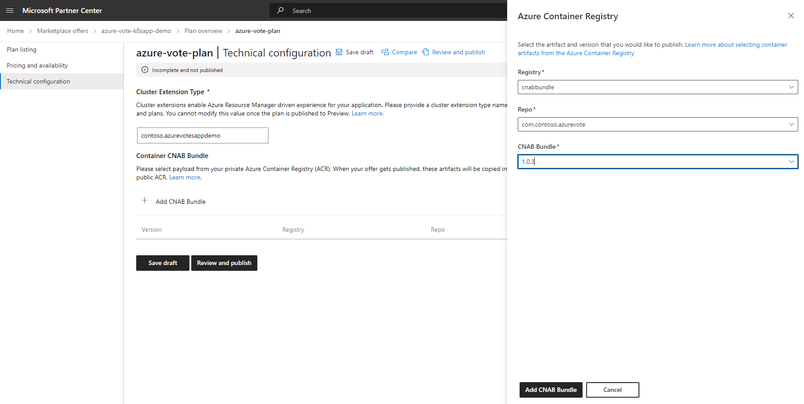Expand the Registry dropdown

point(791,87)
